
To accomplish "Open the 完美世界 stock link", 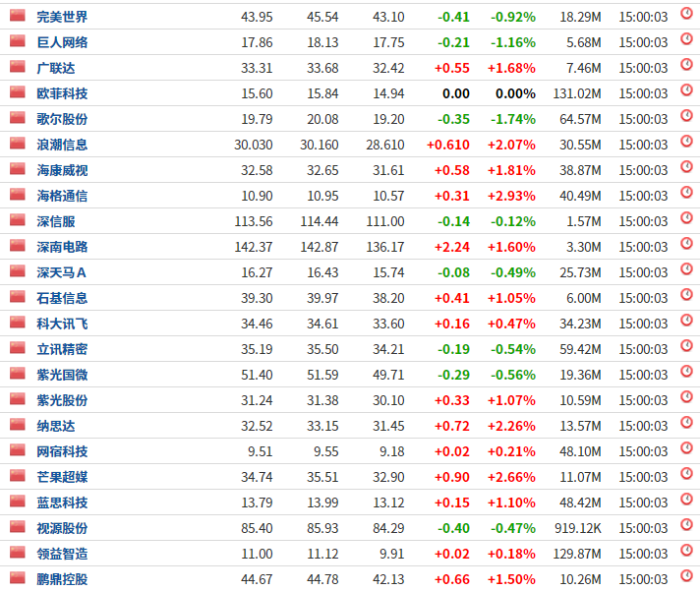I will click(x=62, y=17).
